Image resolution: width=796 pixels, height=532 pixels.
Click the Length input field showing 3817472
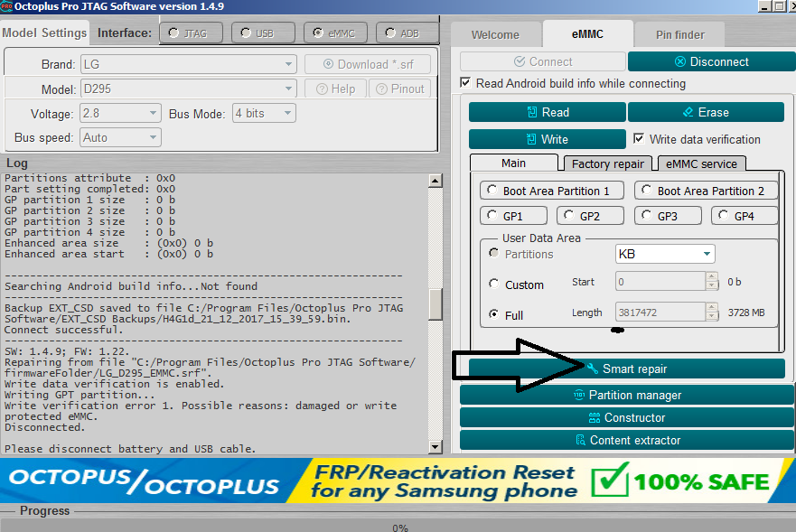click(660, 313)
